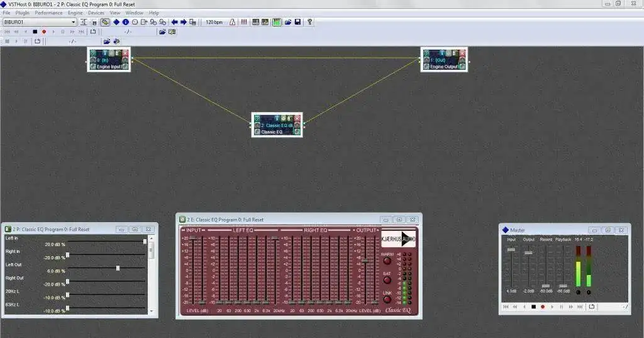Click the blue info icon in the toolbar
The image size is (644, 338).
point(125,22)
